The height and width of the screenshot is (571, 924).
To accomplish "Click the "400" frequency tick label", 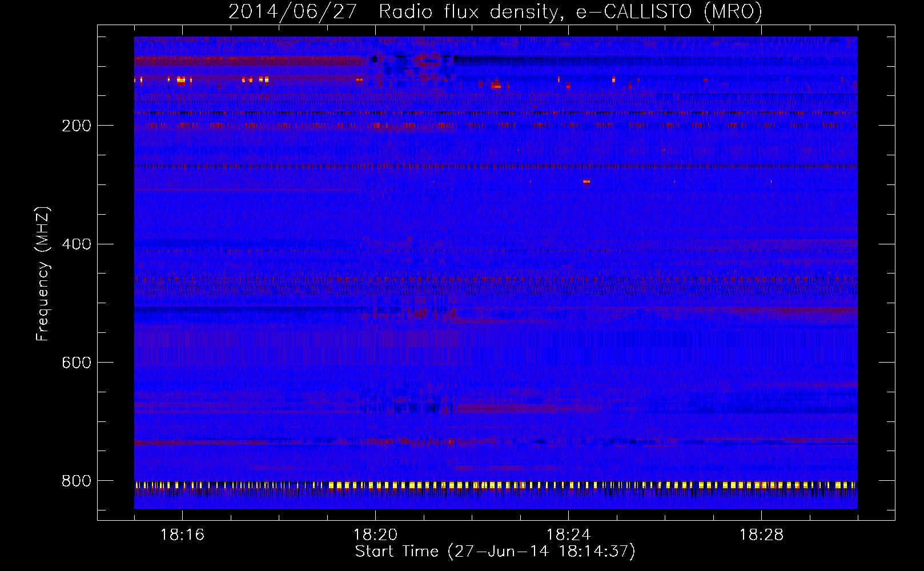I will [76, 245].
